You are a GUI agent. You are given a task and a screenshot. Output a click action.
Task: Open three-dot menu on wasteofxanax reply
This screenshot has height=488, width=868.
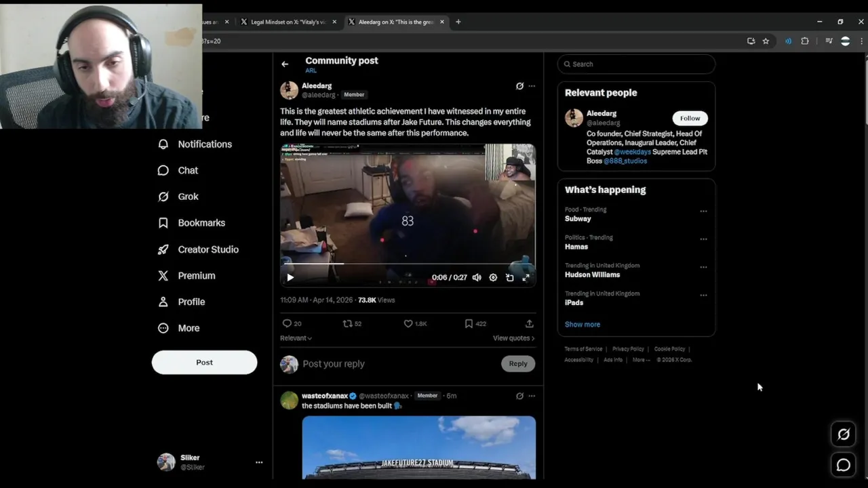532,396
